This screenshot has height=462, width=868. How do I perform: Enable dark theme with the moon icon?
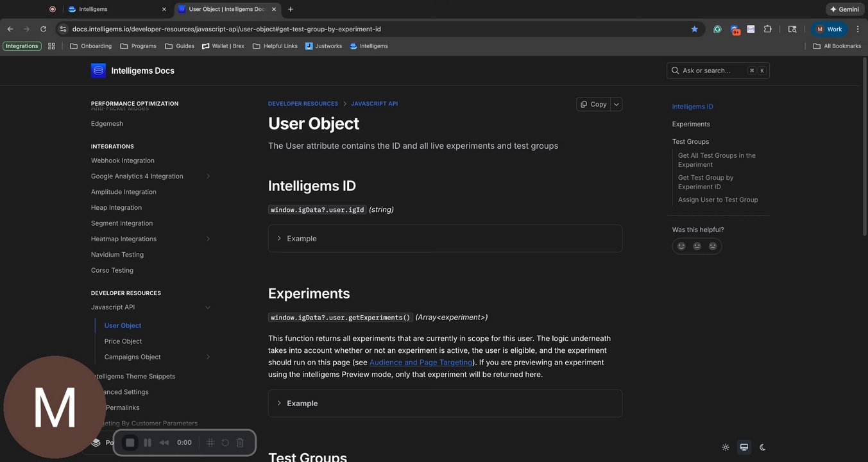pos(763,447)
